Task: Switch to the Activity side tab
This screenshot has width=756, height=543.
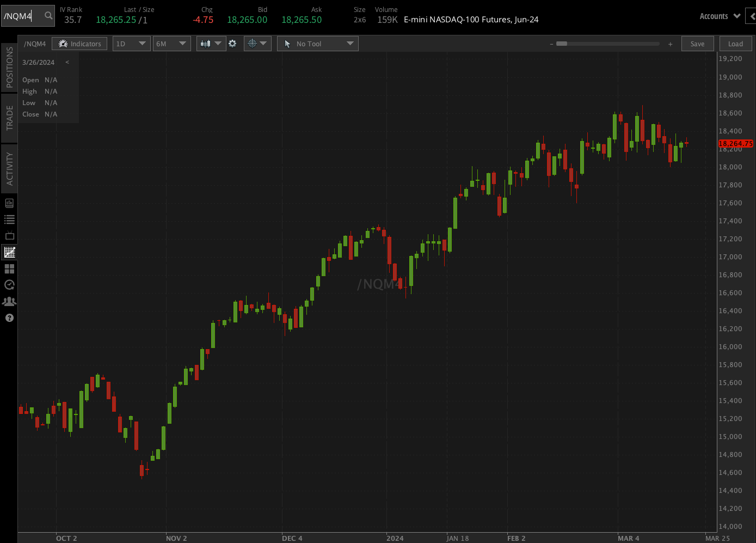Action: 9,169
